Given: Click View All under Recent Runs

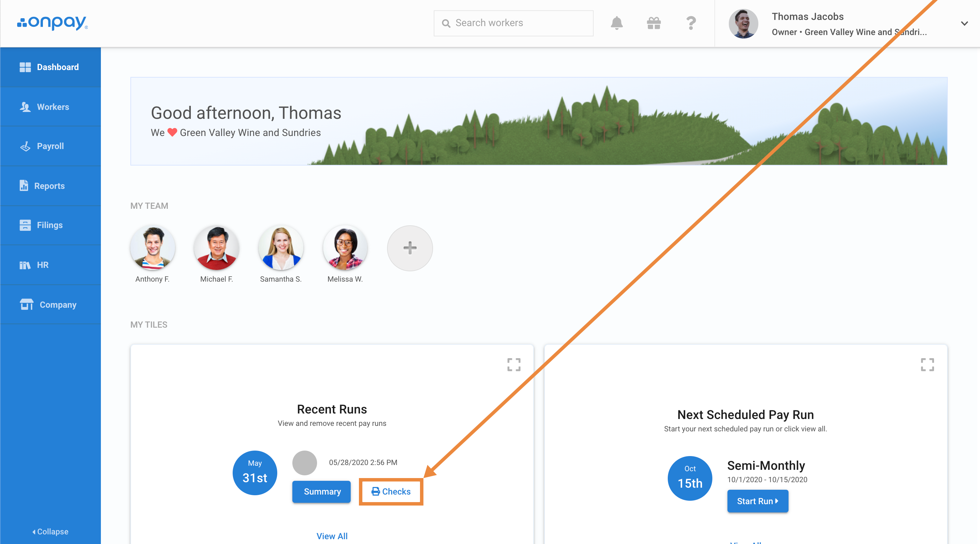Looking at the screenshot, I should 332,536.
